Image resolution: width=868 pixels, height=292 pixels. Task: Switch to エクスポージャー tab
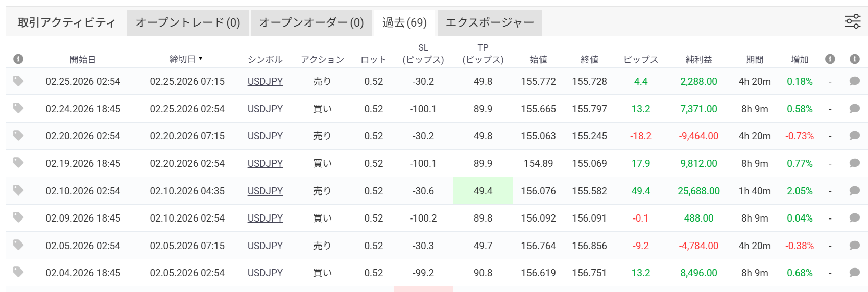490,22
